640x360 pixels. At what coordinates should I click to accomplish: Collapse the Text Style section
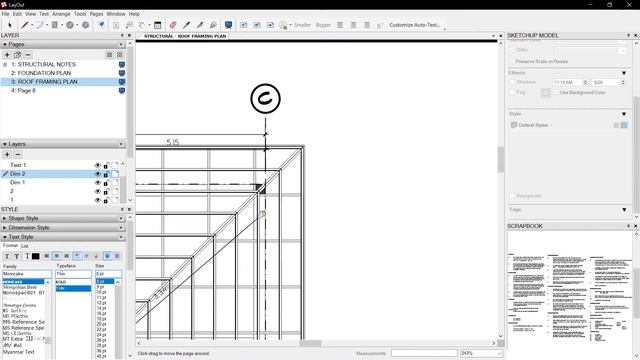[4, 237]
